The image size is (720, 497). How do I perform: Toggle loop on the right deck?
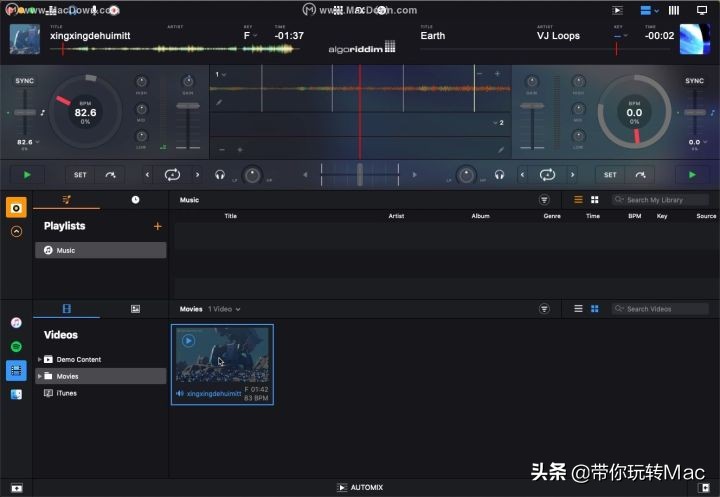547,175
